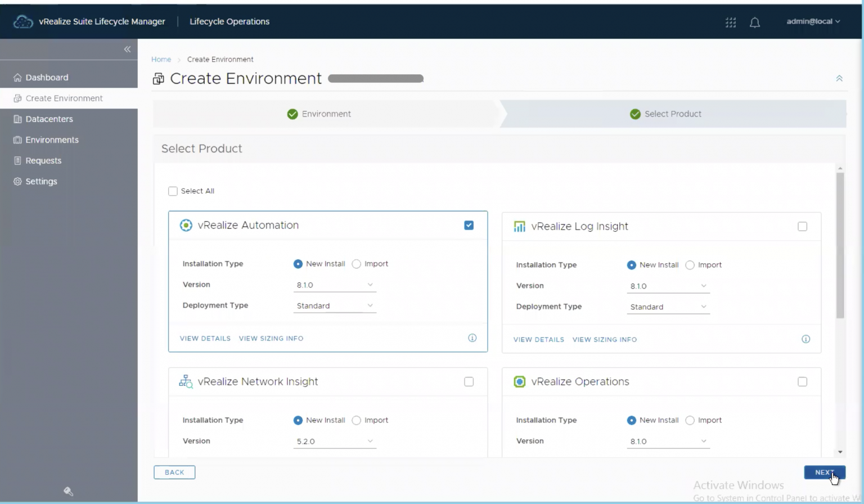
Task: Open notifications bell icon
Action: click(755, 22)
